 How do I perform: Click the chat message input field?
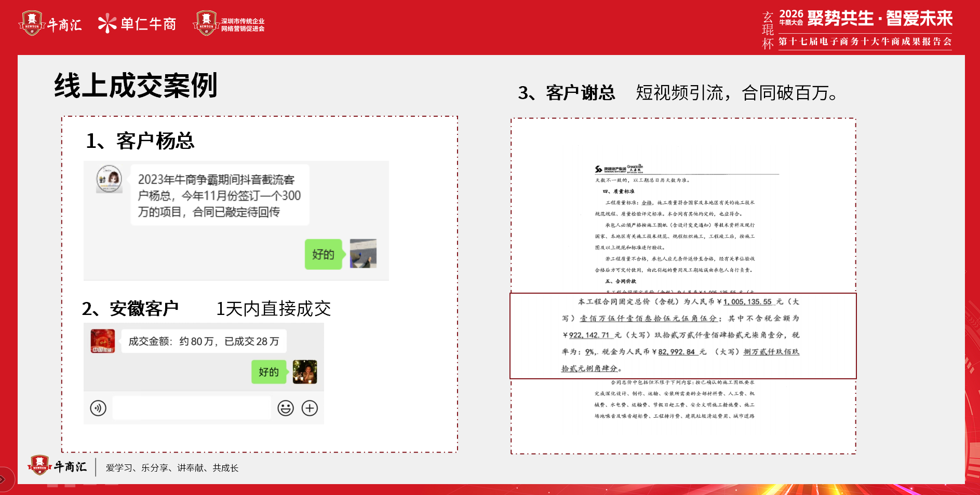pos(192,408)
